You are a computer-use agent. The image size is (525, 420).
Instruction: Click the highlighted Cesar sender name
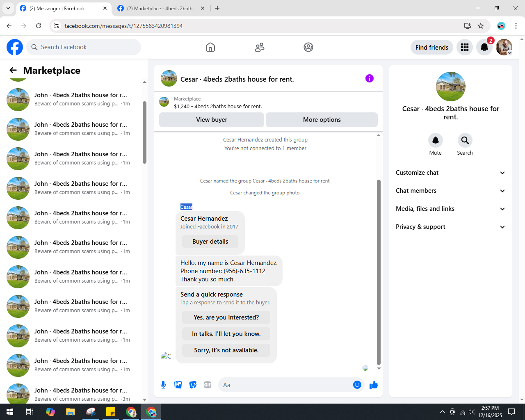pos(187,207)
